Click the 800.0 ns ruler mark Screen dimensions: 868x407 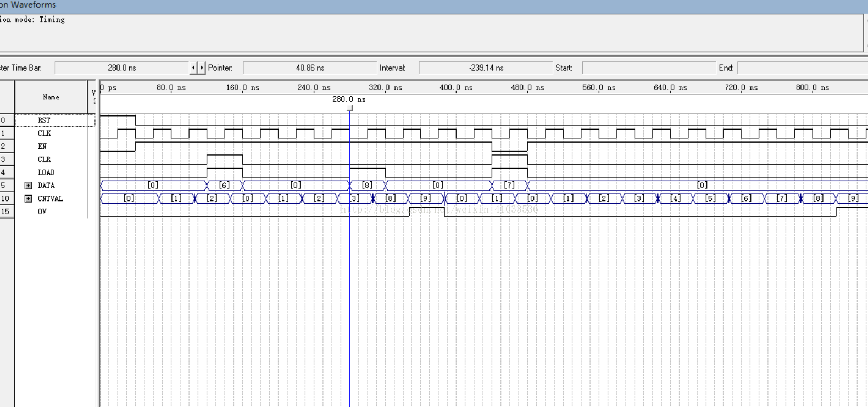(x=813, y=87)
